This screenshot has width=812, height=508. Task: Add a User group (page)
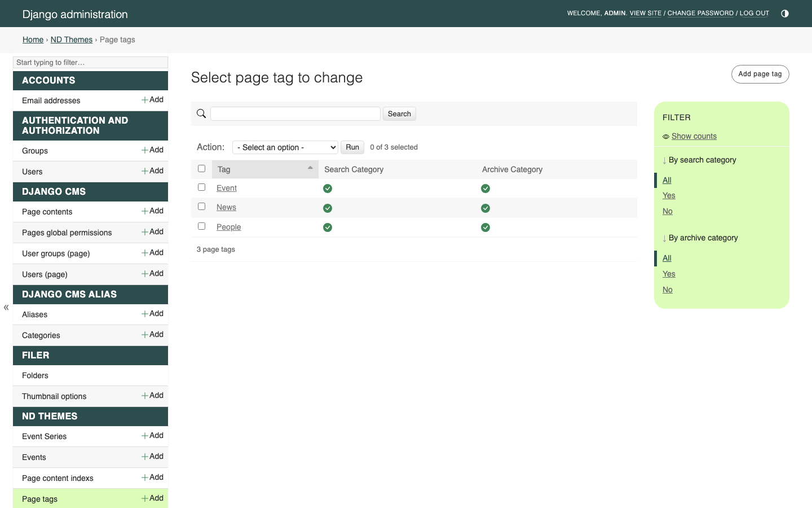[152, 253]
